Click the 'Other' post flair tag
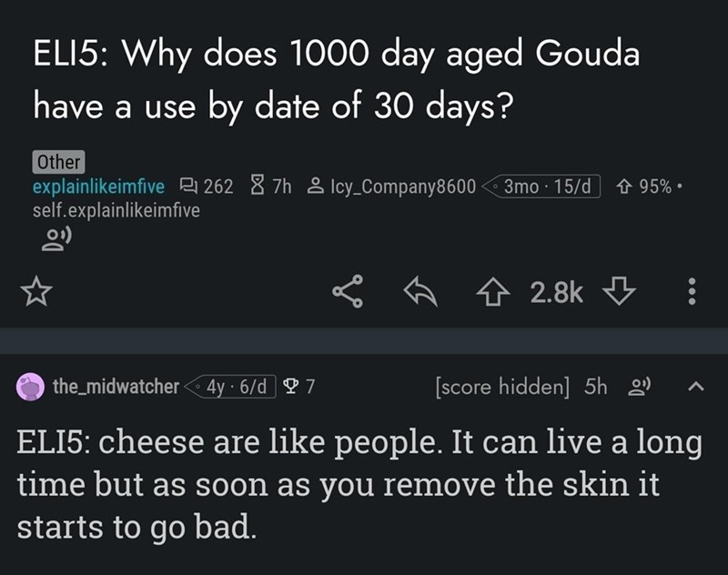 coord(57,163)
